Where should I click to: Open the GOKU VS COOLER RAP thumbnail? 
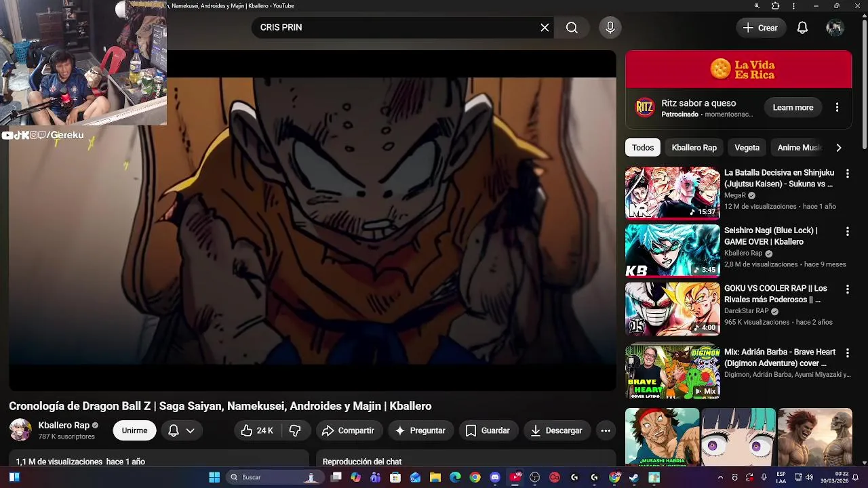pos(672,308)
